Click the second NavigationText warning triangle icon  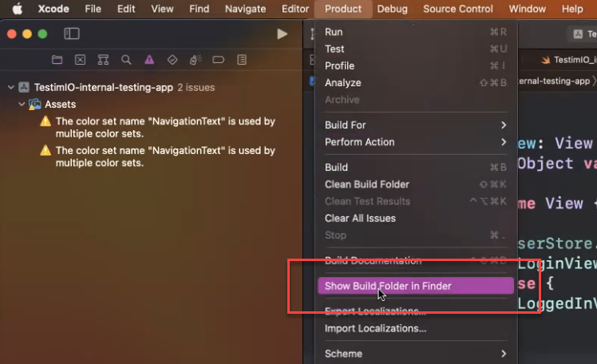(x=45, y=150)
